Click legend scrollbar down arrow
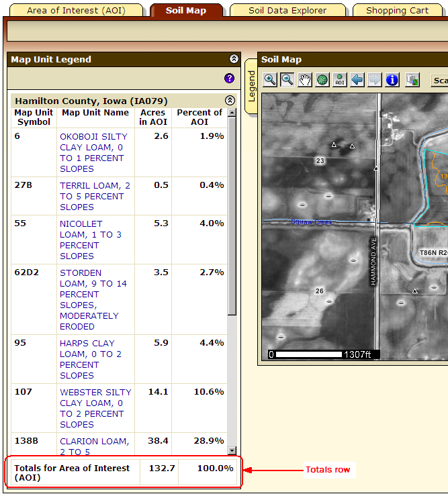Screen dimensions: 448x496 point(232,450)
